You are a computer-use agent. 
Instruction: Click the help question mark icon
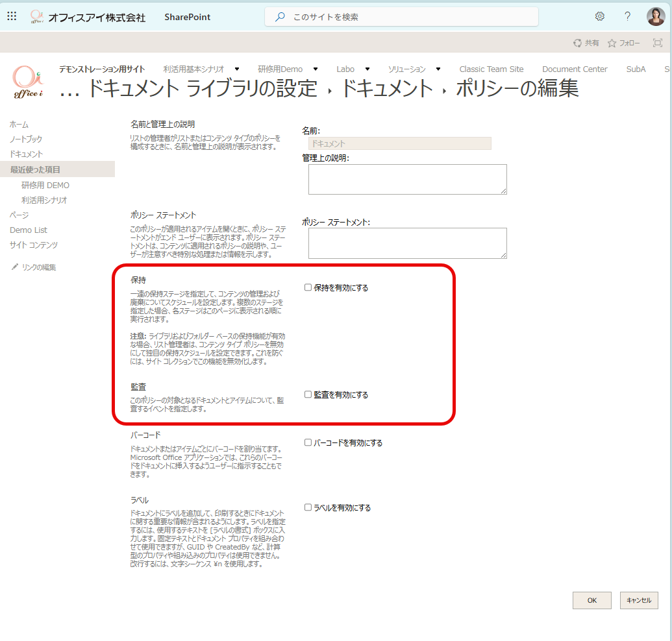pyautogui.click(x=627, y=17)
